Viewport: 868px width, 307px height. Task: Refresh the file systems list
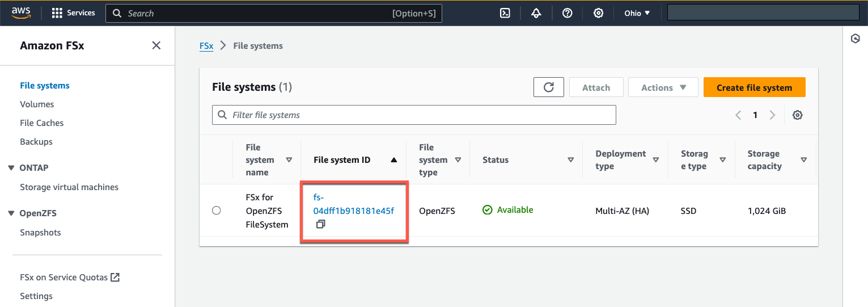click(549, 87)
